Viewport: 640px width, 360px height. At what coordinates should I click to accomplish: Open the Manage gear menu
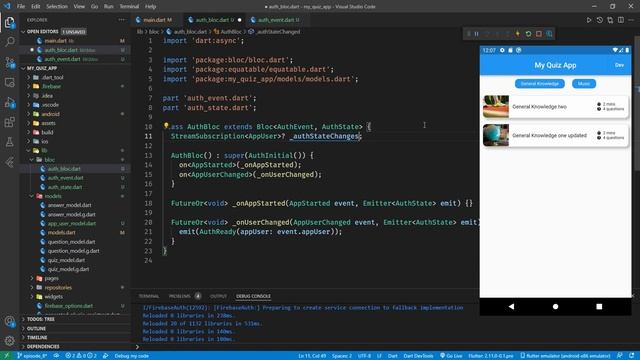(x=9, y=340)
